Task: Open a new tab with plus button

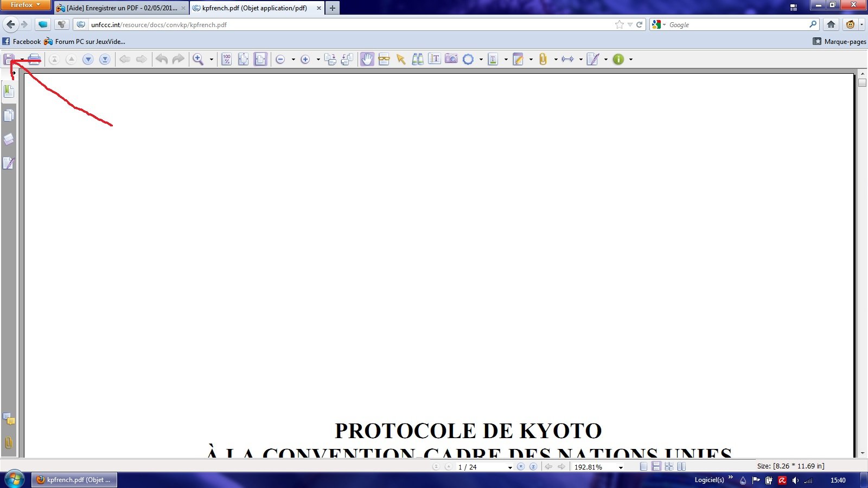Action: point(333,8)
